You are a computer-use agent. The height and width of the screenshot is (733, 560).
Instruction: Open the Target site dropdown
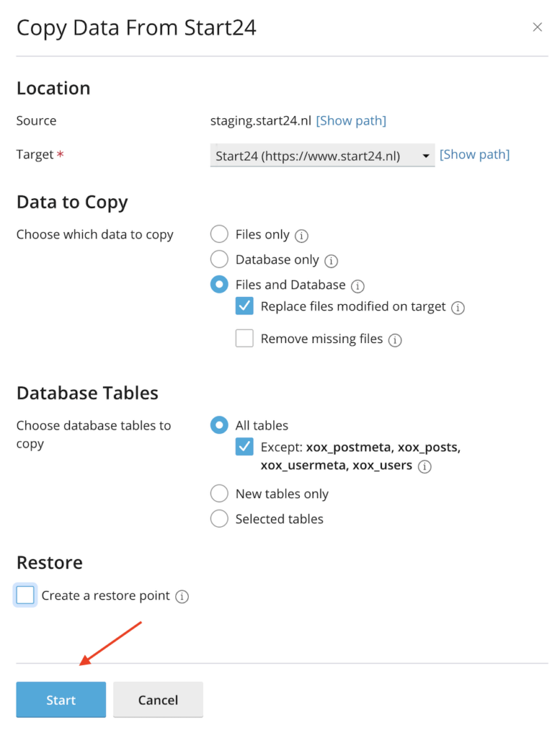(322, 155)
